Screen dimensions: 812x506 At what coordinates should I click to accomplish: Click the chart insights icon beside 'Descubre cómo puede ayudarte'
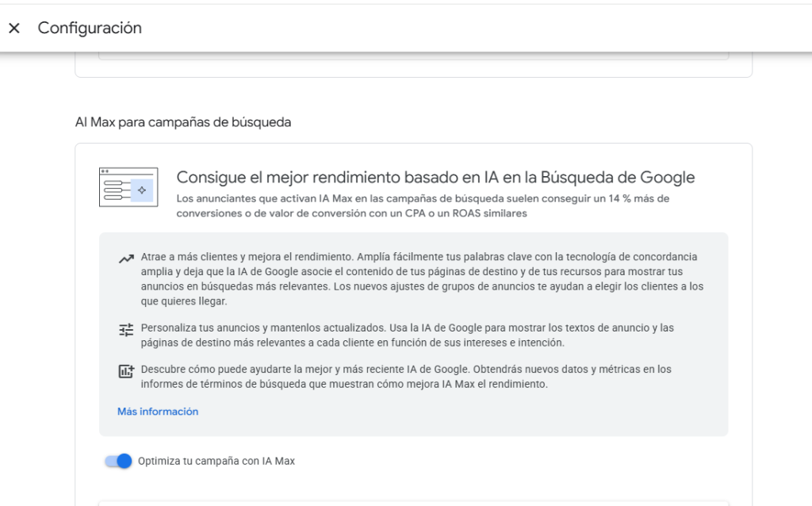pyautogui.click(x=126, y=371)
